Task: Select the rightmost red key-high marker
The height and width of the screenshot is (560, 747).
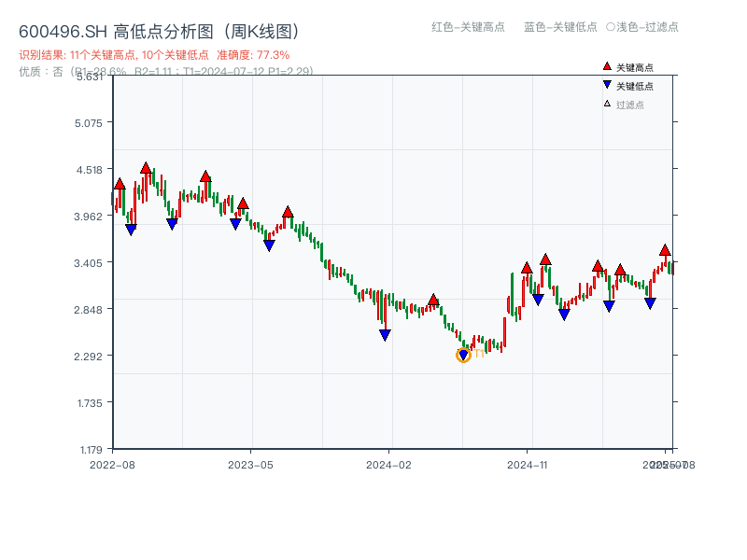Action: coord(665,250)
